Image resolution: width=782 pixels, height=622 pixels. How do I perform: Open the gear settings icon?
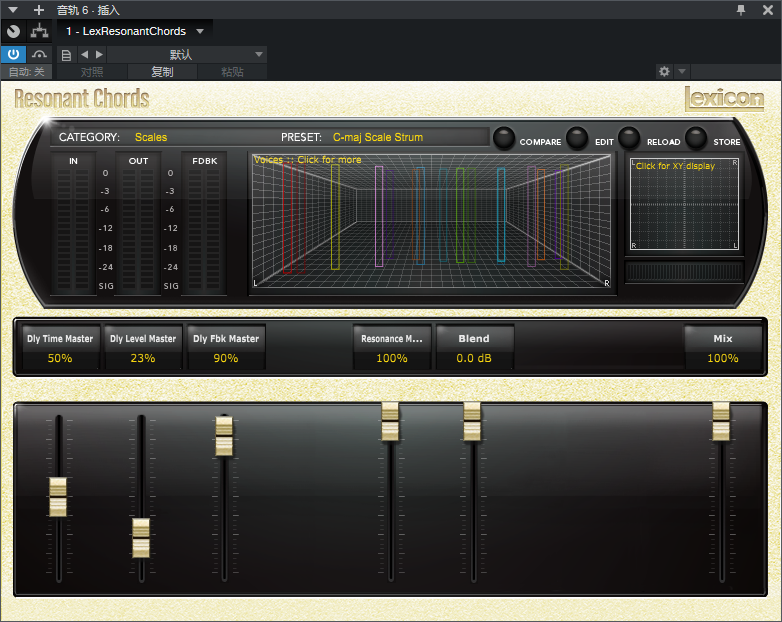click(664, 71)
